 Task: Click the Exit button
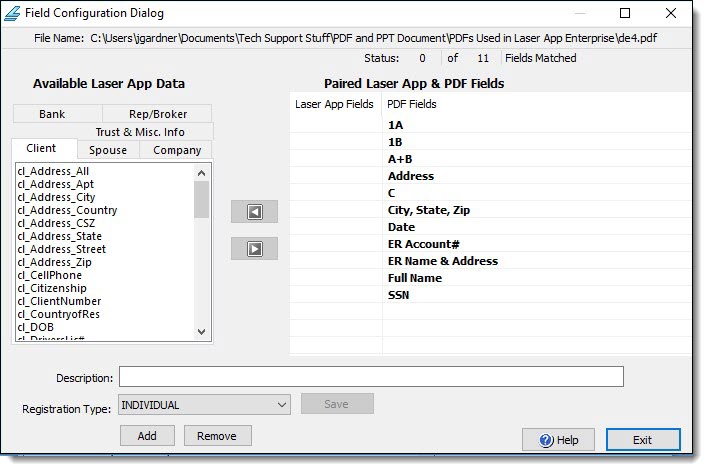click(x=642, y=440)
